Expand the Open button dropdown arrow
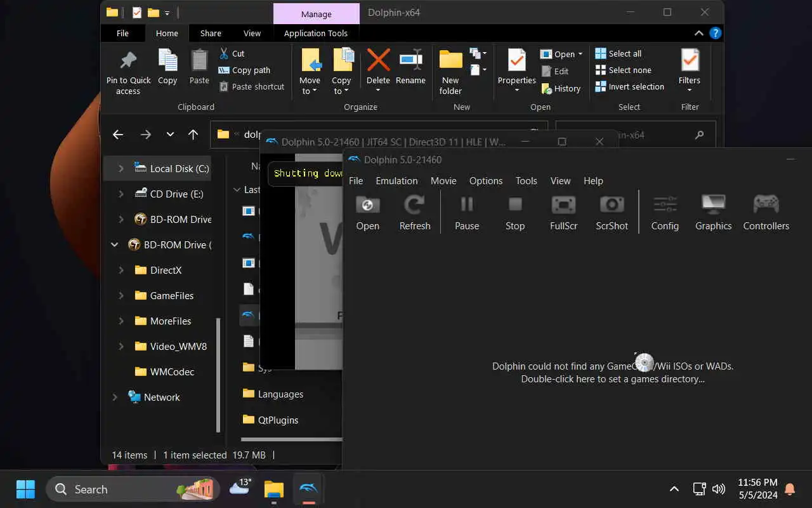The width and height of the screenshot is (812, 508). (x=580, y=54)
